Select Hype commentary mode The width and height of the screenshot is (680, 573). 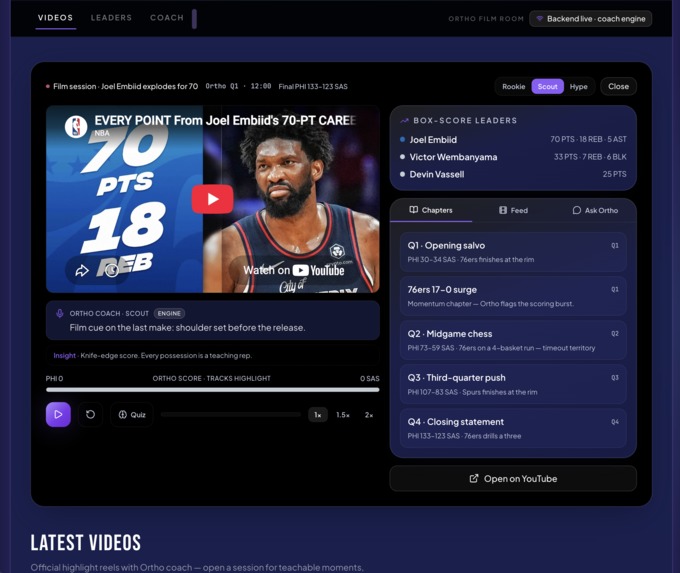pyautogui.click(x=579, y=86)
